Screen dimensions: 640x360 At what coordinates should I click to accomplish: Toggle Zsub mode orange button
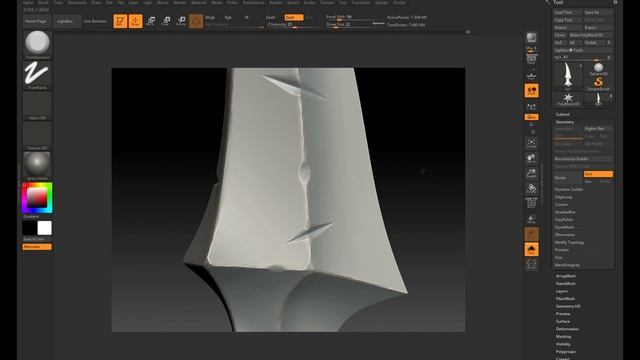pyautogui.click(x=294, y=18)
